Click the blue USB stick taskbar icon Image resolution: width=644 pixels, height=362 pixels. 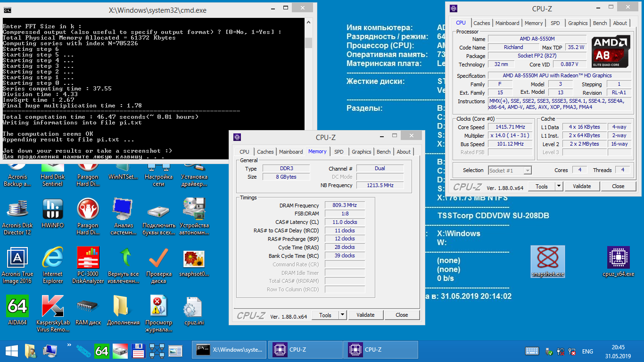pyautogui.click(x=83, y=351)
